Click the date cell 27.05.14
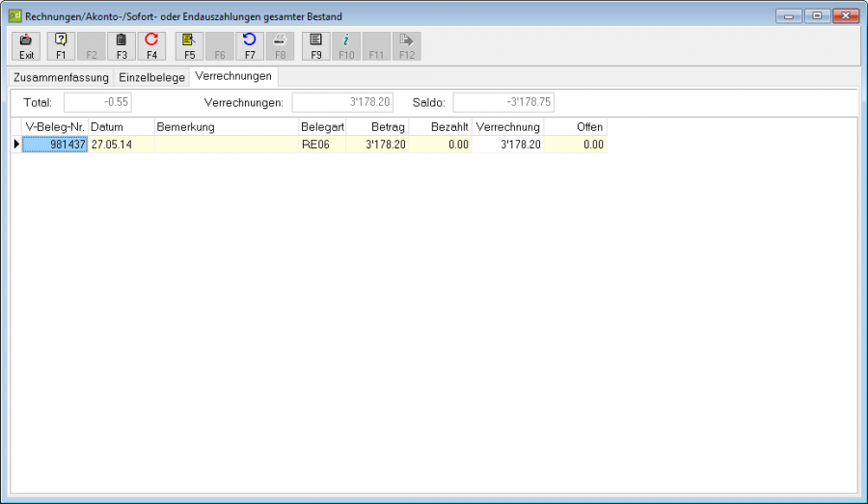The height and width of the screenshot is (504, 868). [122, 145]
